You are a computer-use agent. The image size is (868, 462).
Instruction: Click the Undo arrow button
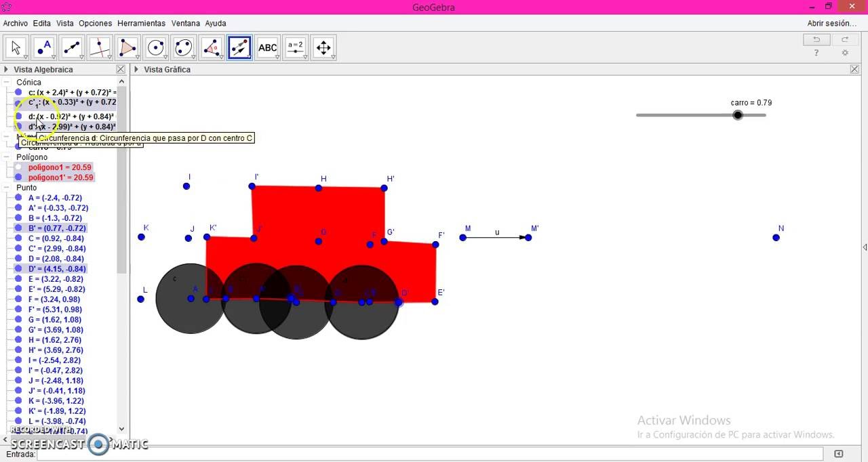pos(816,39)
